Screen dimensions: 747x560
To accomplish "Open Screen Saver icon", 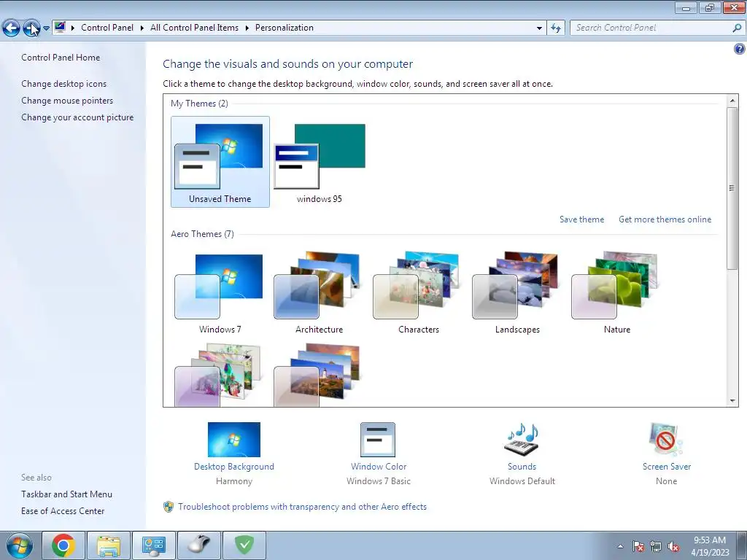I will (x=665, y=440).
